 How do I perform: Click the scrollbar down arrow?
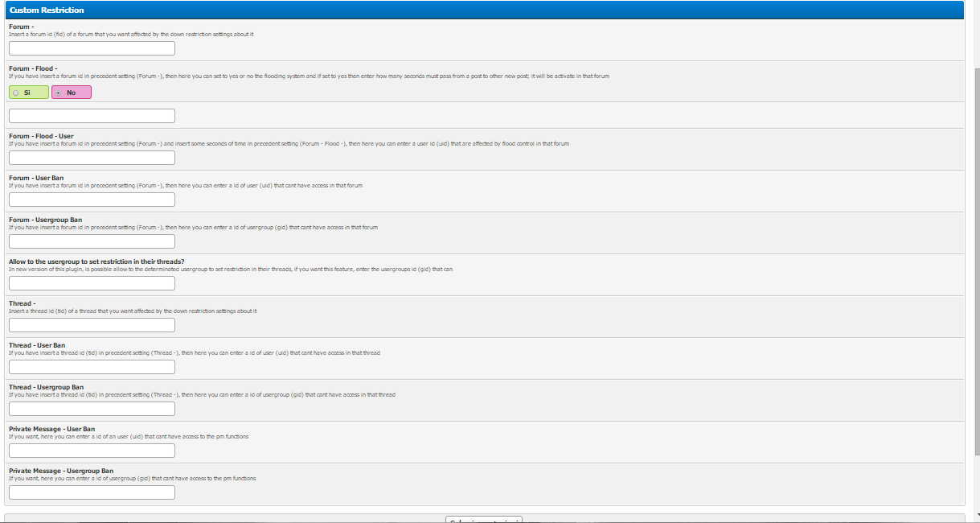point(976,515)
